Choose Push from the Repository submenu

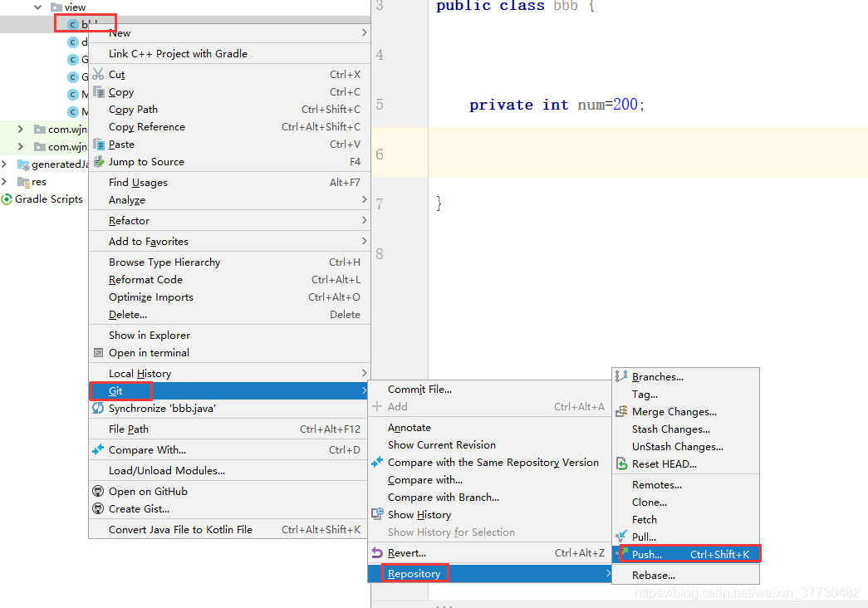[655, 554]
